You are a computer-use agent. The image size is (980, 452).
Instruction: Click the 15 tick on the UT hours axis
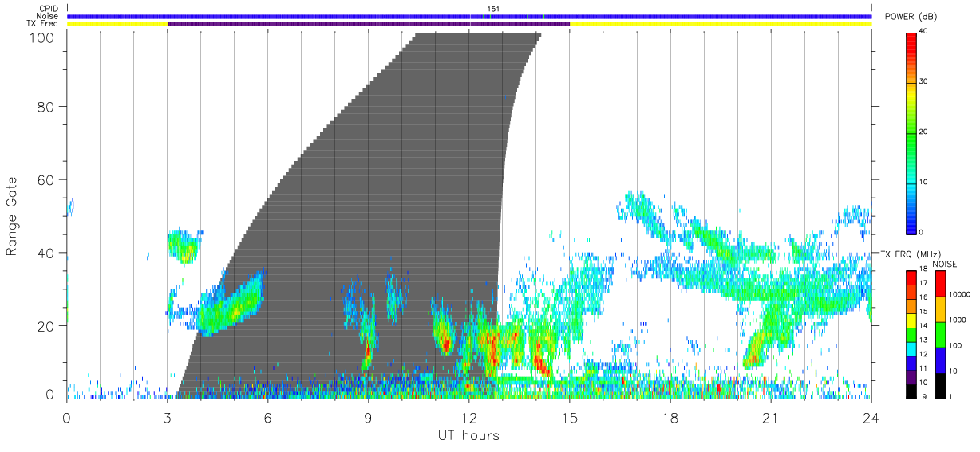570,417
